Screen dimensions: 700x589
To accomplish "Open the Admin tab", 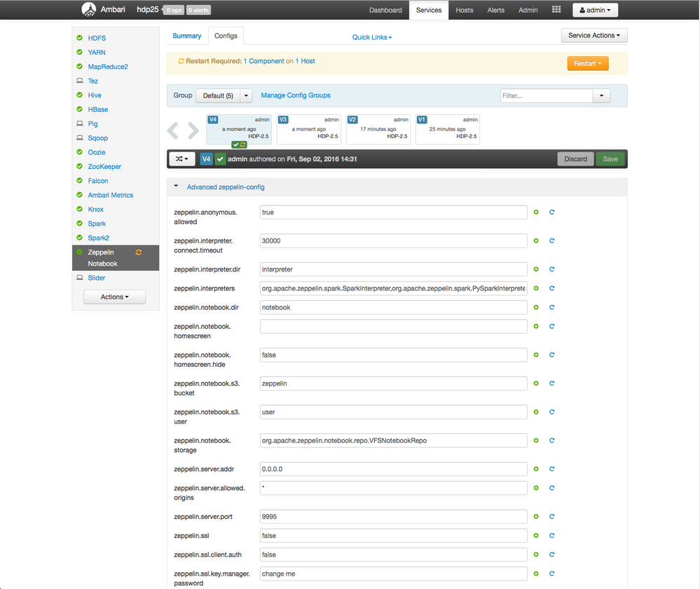I will 528,10.
